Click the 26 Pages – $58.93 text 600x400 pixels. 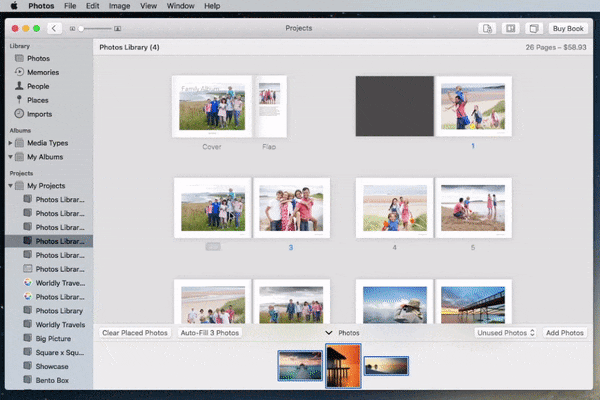coord(556,47)
